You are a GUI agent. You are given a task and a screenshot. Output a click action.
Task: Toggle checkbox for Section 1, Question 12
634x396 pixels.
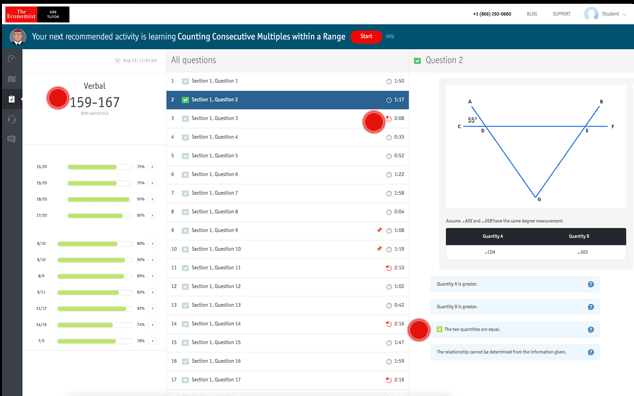click(185, 286)
